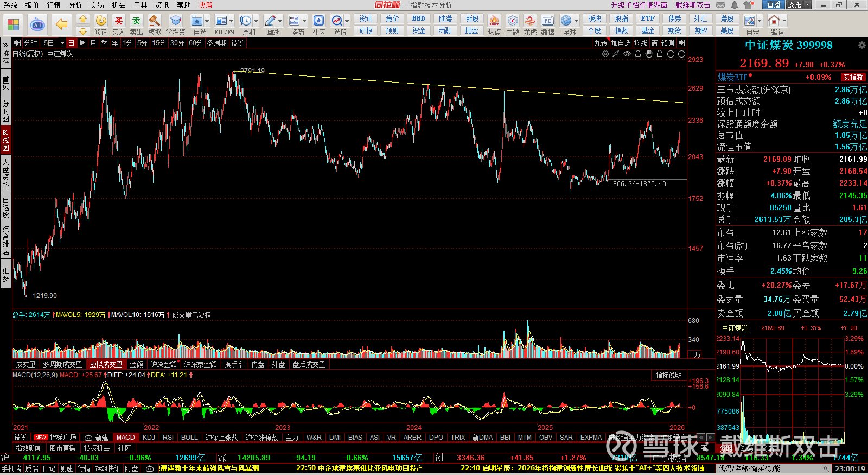Open the 5日 period dropdown arrow

(x=62, y=43)
